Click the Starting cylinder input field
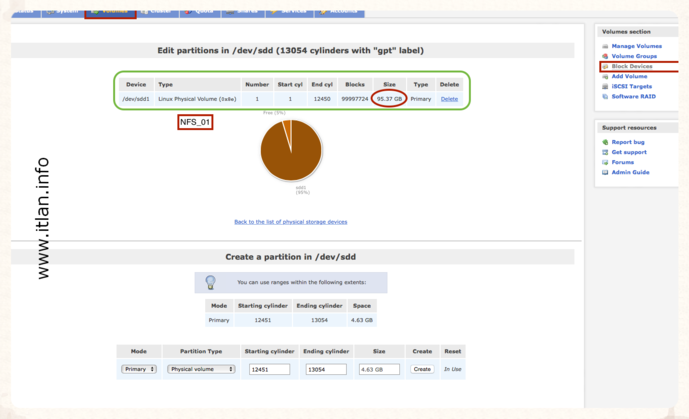 (269, 369)
